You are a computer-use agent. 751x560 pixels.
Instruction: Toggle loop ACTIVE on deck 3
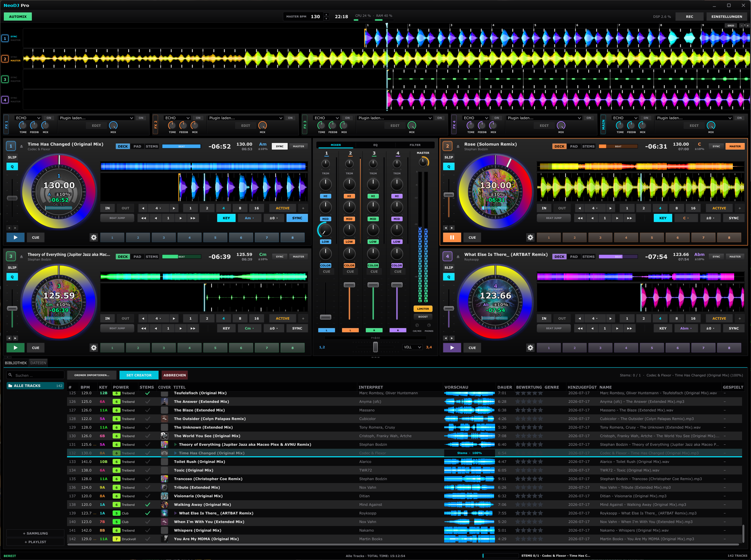coord(282,319)
